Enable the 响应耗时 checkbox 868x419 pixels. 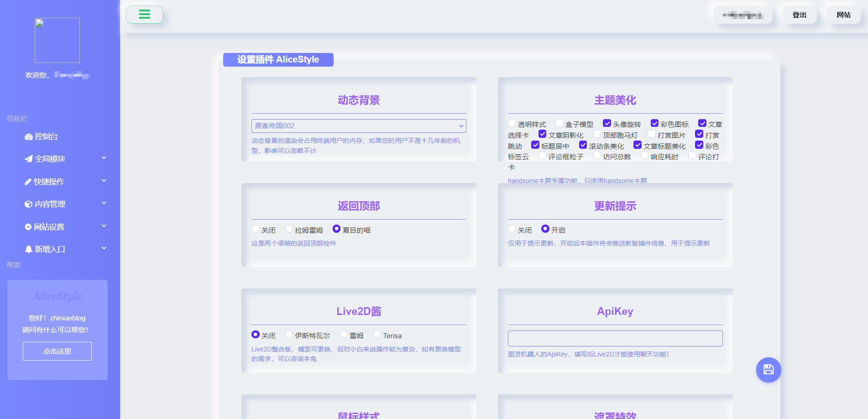pos(644,156)
